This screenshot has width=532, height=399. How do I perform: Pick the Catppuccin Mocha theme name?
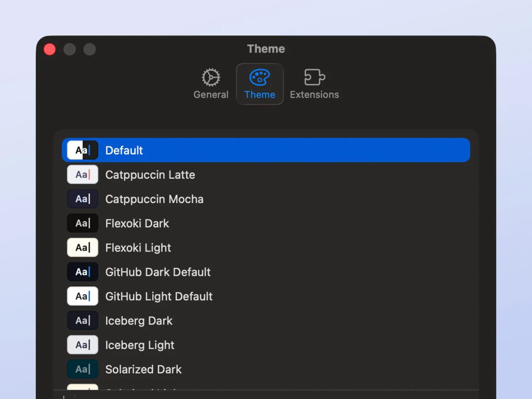click(x=154, y=199)
